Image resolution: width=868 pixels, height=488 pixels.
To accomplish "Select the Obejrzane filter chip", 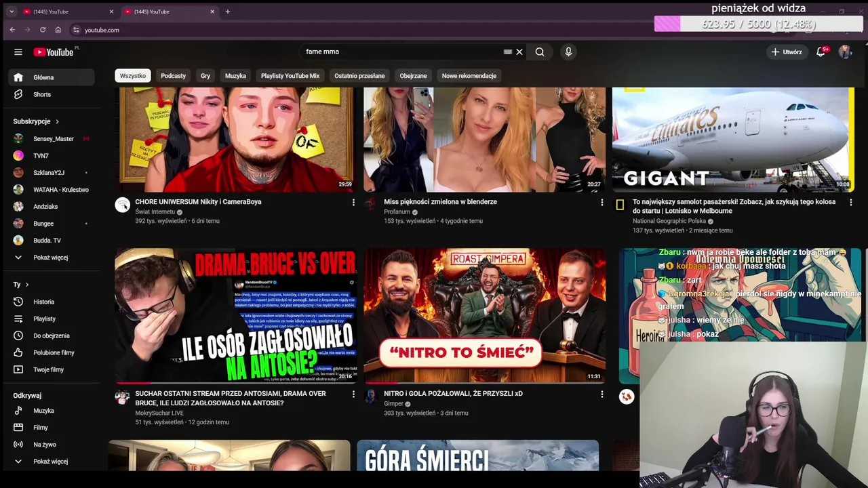I will point(413,76).
